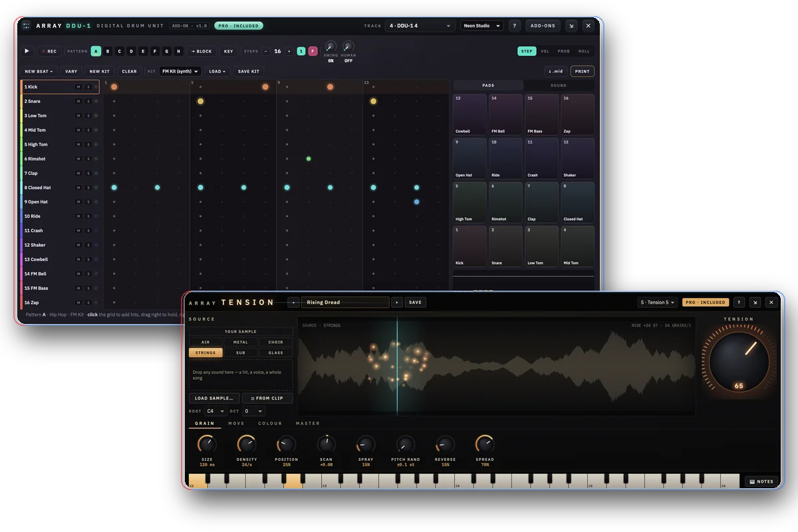The width and height of the screenshot is (798, 532).
Task: Click SAVE KIT
Action: click(249, 71)
